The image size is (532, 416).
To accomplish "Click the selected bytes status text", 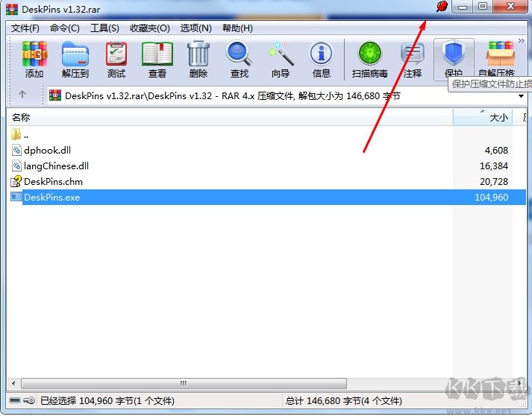I will [x=107, y=401].
